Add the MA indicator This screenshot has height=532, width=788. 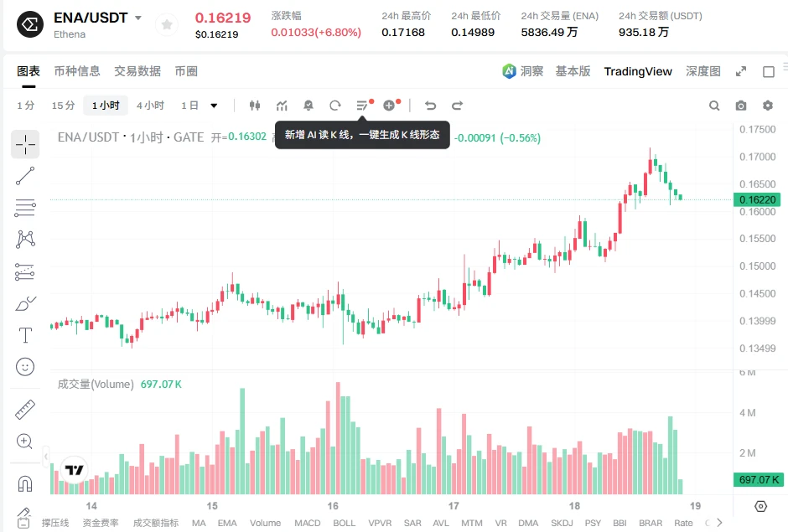tap(199, 523)
